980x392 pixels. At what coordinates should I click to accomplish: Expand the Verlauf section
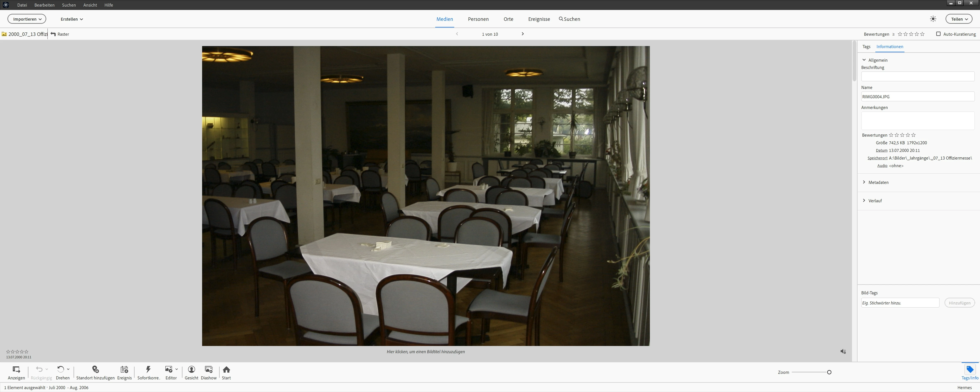coord(875,201)
